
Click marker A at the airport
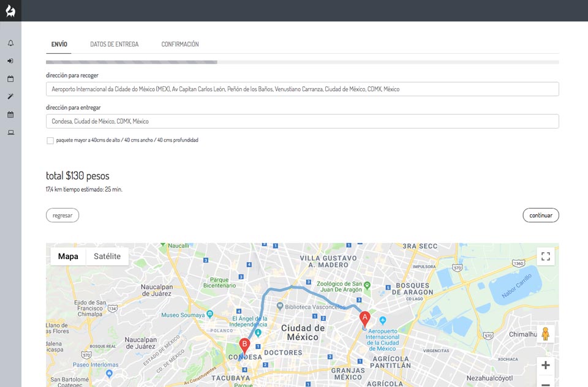[x=364, y=320]
